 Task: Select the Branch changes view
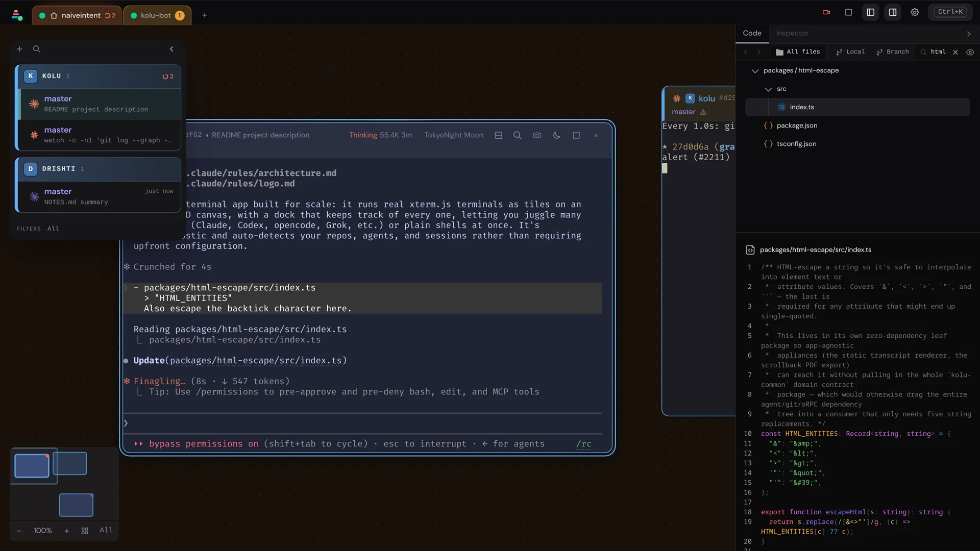tap(893, 52)
